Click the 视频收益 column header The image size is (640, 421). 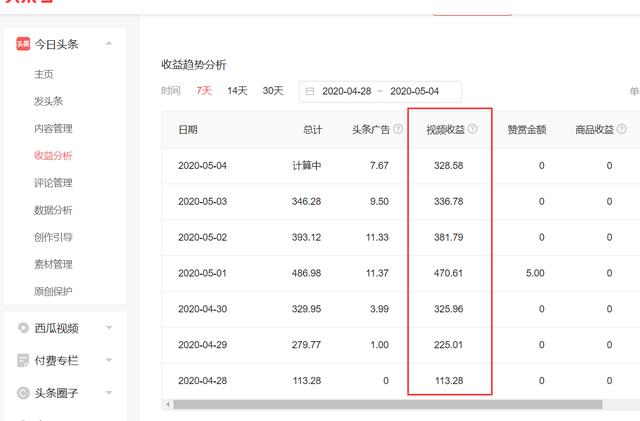tap(446, 130)
